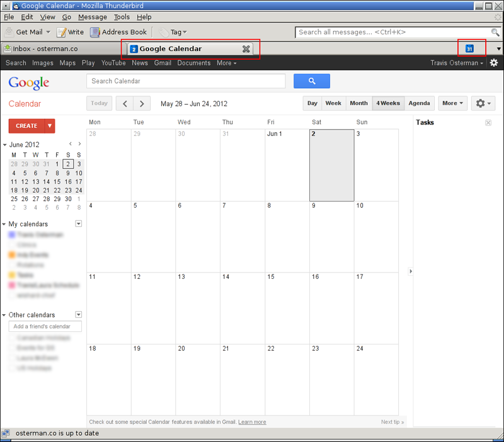Open the File menu
This screenshot has width=504, height=442.
[x=9, y=17]
